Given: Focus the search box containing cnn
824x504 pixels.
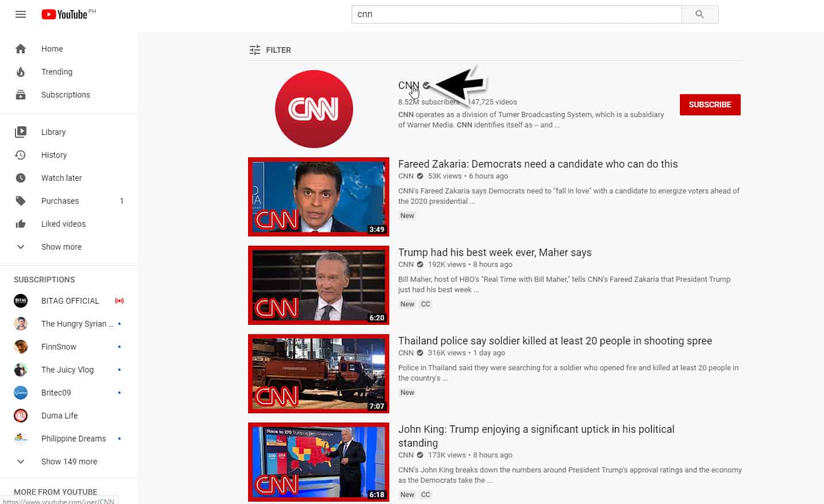Looking at the screenshot, I should 516,14.
